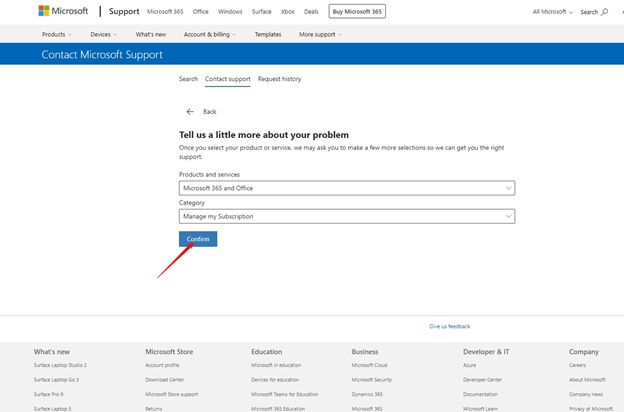Open the Surface Laptop Studio 2 footer link

(60, 365)
